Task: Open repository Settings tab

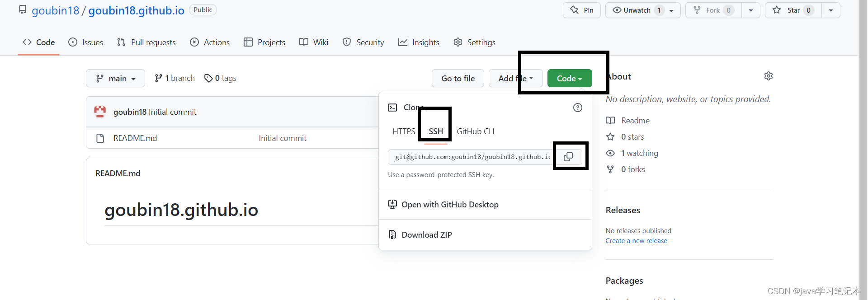Action: click(475, 42)
